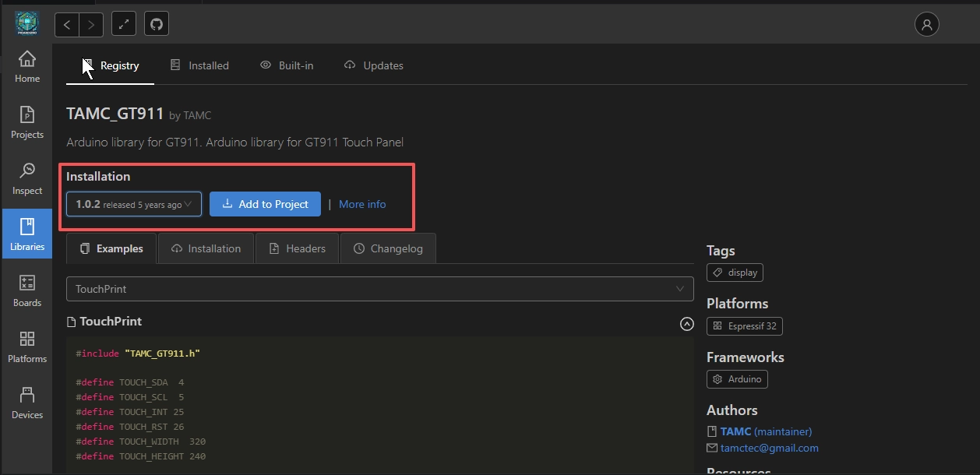980x475 pixels.
Task: Click the PlatformIO logo icon
Action: tap(26, 23)
